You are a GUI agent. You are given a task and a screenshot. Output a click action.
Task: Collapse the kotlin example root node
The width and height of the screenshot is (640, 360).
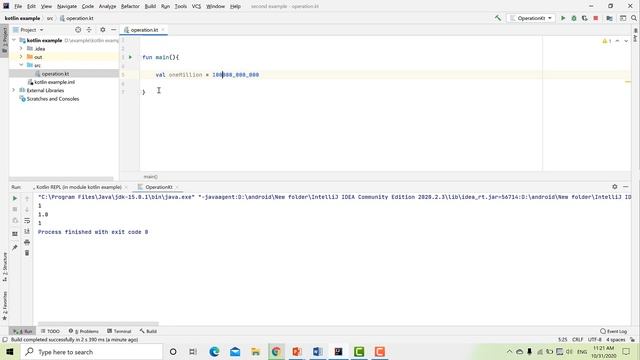(x=15, y=40)
